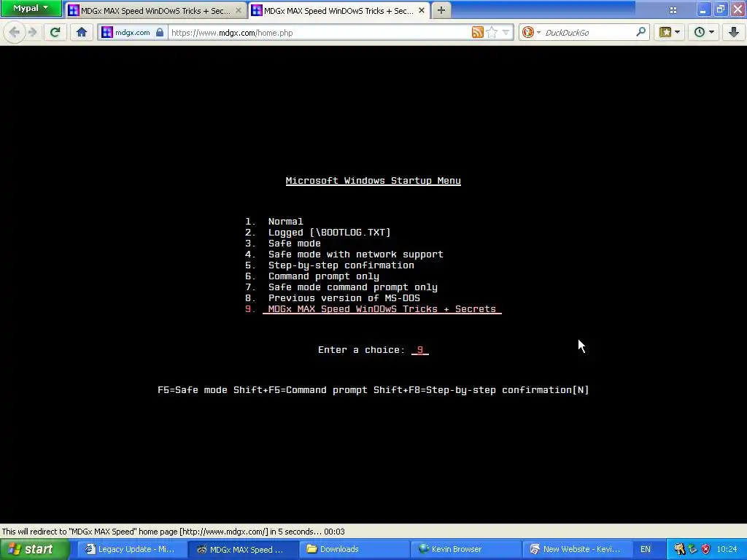Image resolution: width=747 pixels, height=560 pixels.
Task: Open the DuckDuckGo search engine selector
Action: pos(531,32)
